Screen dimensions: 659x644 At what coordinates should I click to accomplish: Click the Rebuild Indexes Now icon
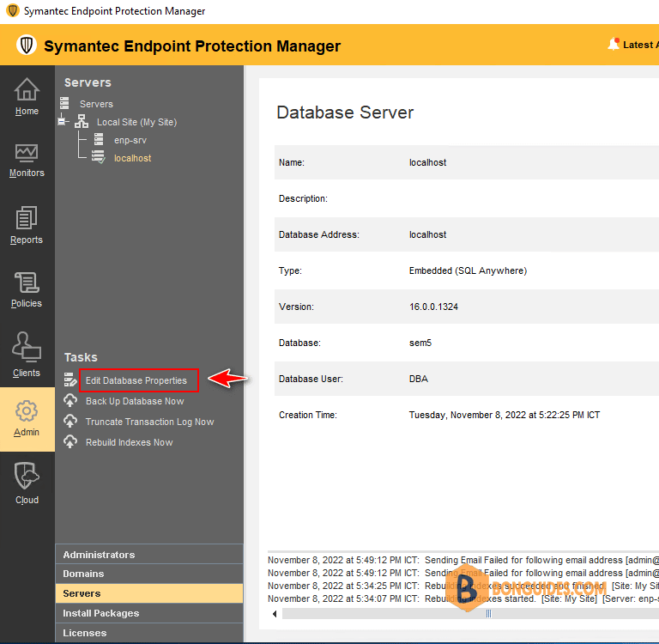click(70, 441)
